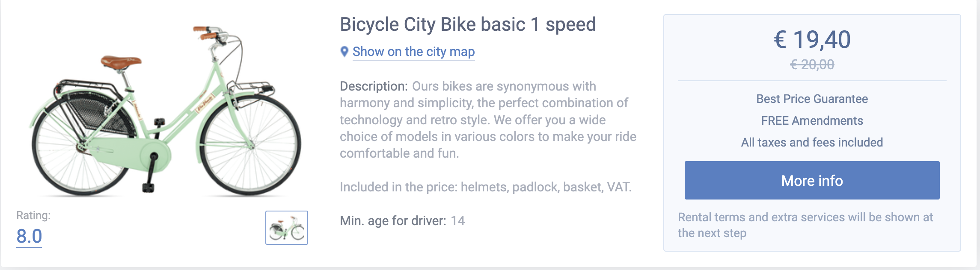Click the Rating: label

[x=33, y=215]
